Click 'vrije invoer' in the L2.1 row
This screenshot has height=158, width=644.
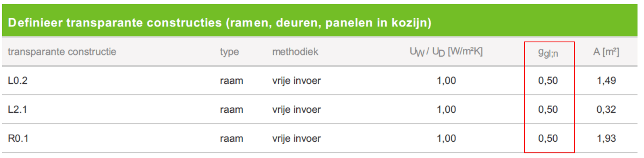pyautogui.click(x=297, y=109)
